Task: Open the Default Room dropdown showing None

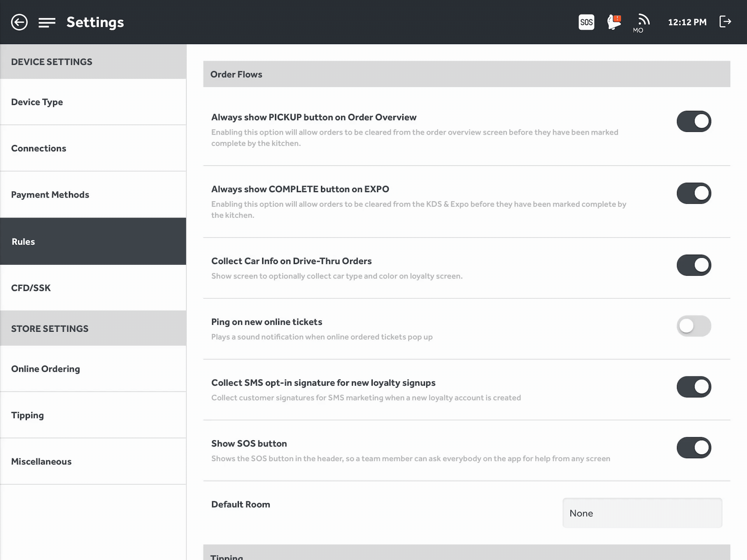Action: pos(642,513)
